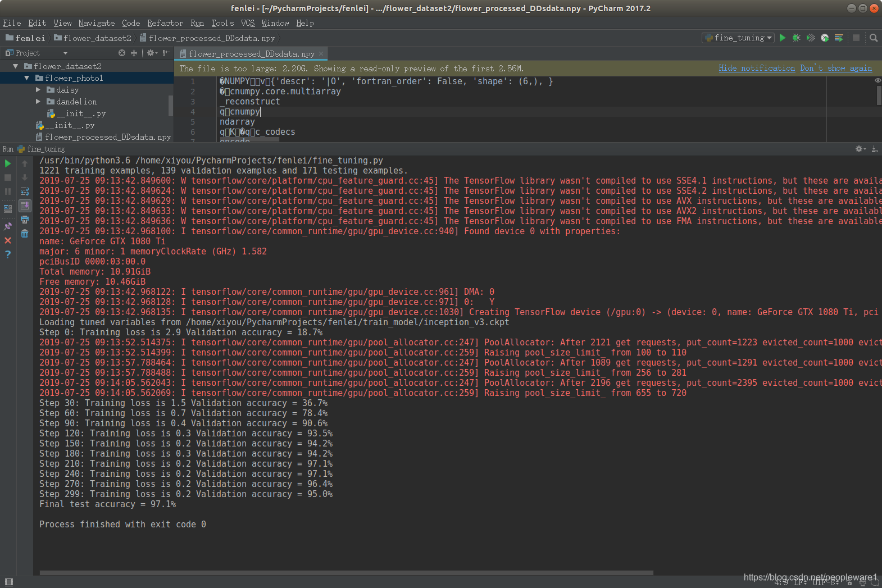882x588 pixels.
Task: Expand the daisy folder
Action: (38, 90)
